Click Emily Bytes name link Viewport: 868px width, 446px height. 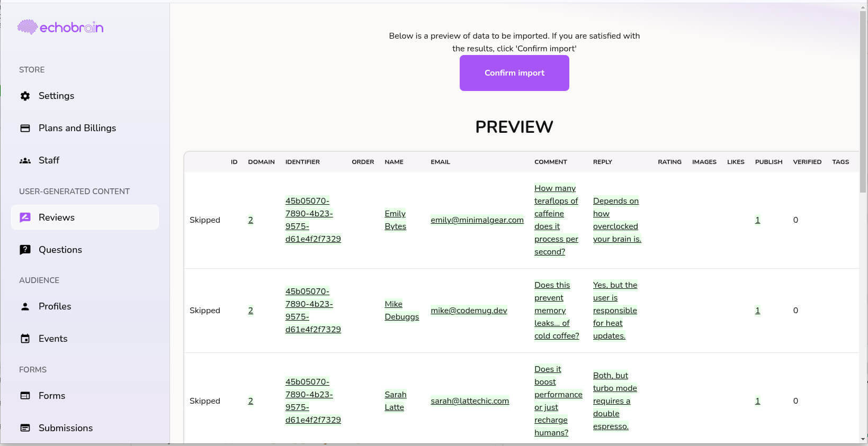(395, 220)
